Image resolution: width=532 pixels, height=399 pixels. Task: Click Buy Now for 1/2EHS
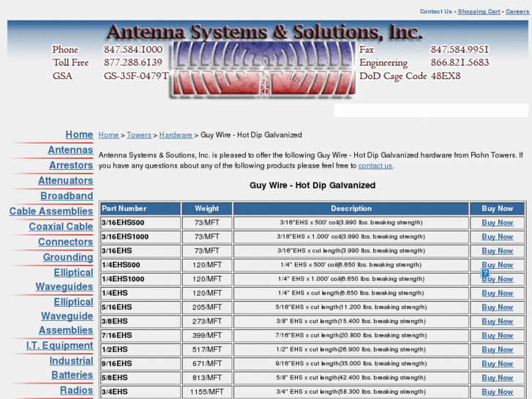pyautogui.click(x=497, y=349)
